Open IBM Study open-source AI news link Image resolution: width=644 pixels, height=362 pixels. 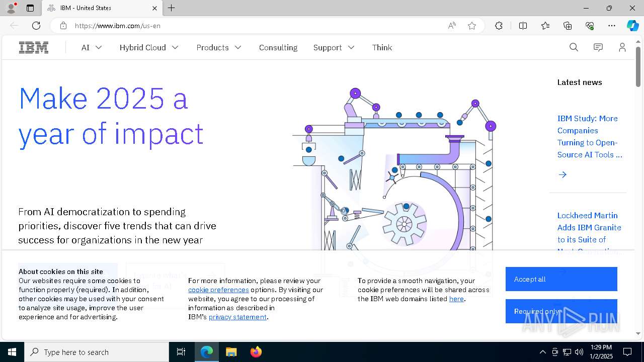(590, 136)
